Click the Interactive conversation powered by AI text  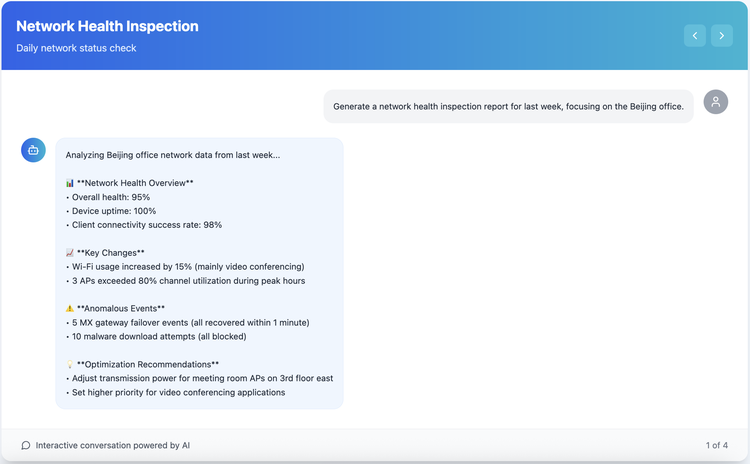113,445
